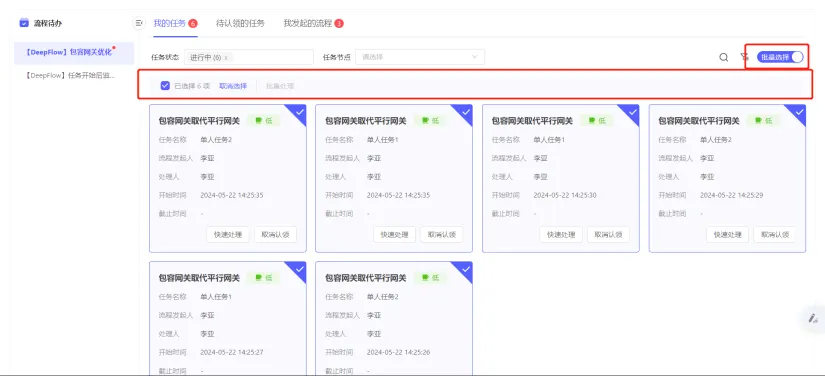The height and width of the screenshot is (376, 825).
Task: Click 单人任务1 name on card started 14:25:30
Action: coord(549,140)
